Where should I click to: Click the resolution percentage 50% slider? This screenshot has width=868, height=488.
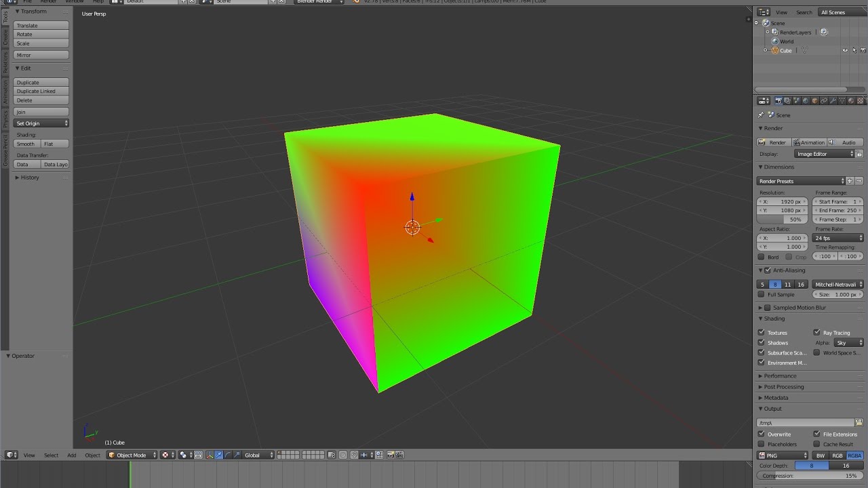click(783, 220)
